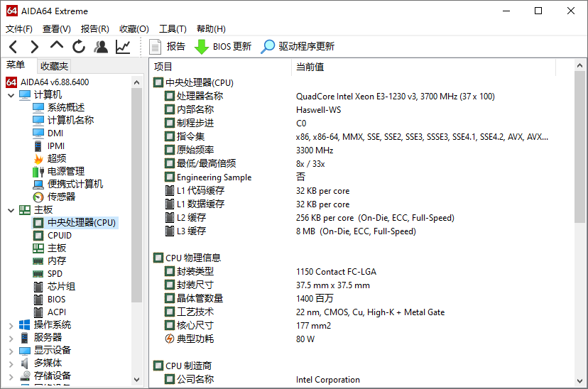Open the 收藏(O) menu

click(134, 29)
